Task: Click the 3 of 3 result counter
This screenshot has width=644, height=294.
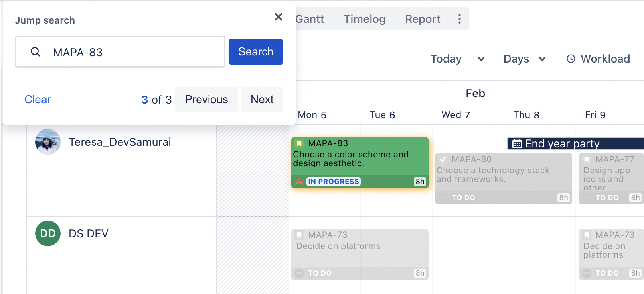Action: tap(156, 100)
